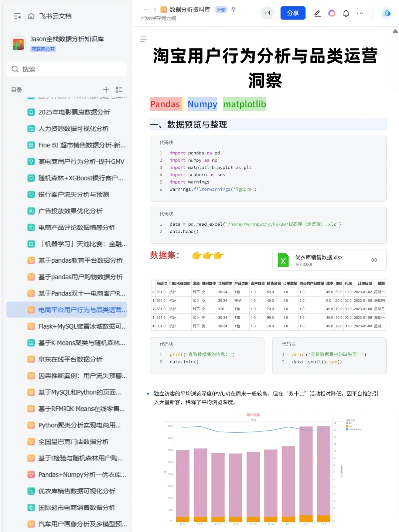
Task: Expand breadcrumb chevron arrow
Action: [x=155, y=10]
